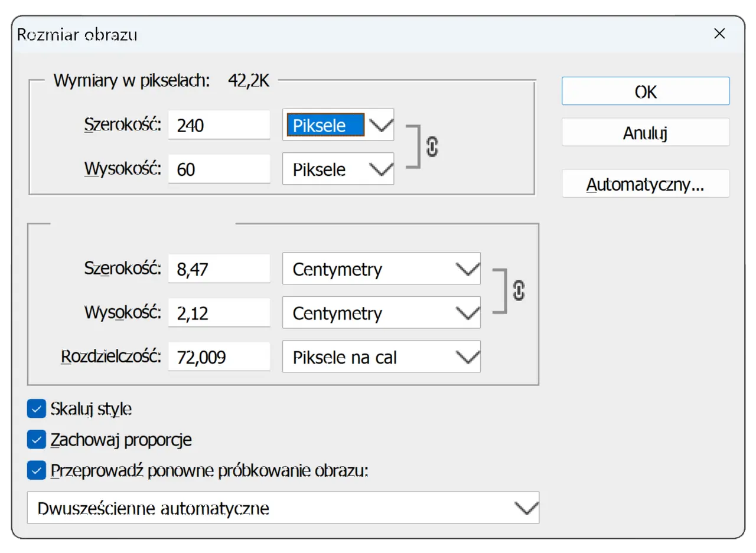This screenshot has height=553, width=756.
Task: Click the pixel Szerokość field showing 240
Action: [x=219, y=125]
